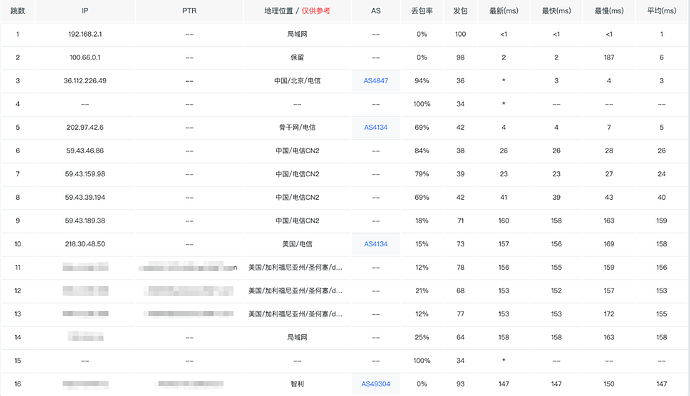Viewport: 690px width, 396px height.
Task: Select IP address 100.66.0.1
Action: (x=85, y=57)
